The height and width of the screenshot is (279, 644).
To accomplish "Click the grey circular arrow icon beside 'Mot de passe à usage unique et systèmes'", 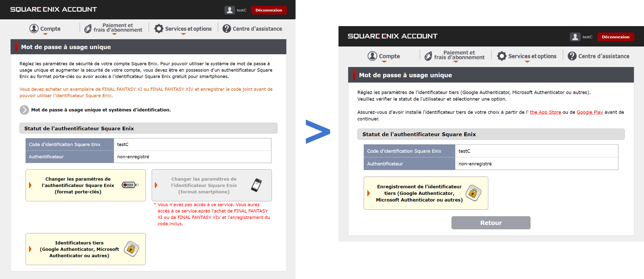I will click(x=24, y=110).
